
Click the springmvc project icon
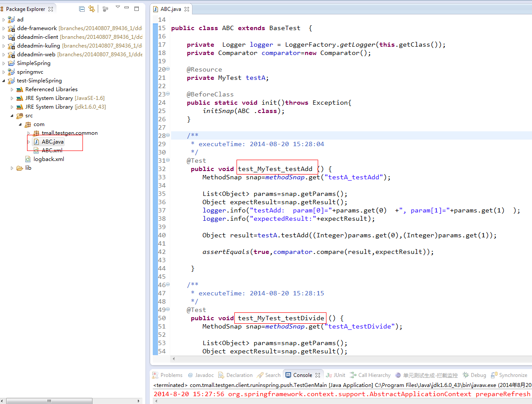11,72
